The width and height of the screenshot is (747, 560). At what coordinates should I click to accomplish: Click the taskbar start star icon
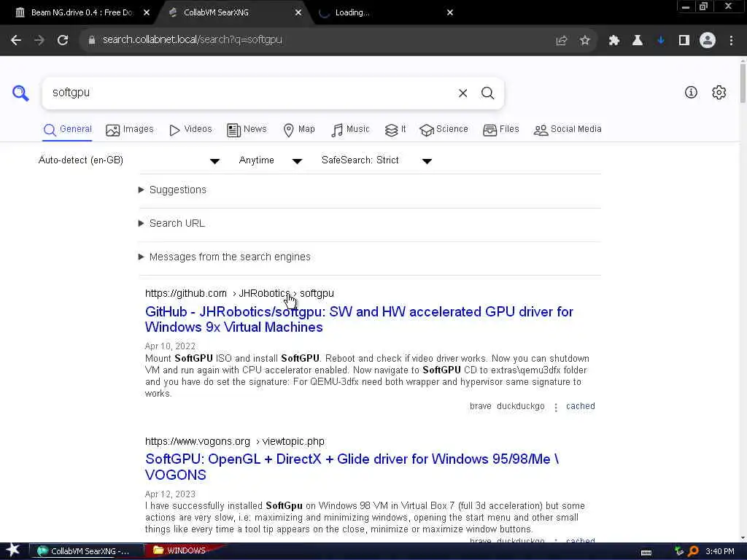point(12,551)
